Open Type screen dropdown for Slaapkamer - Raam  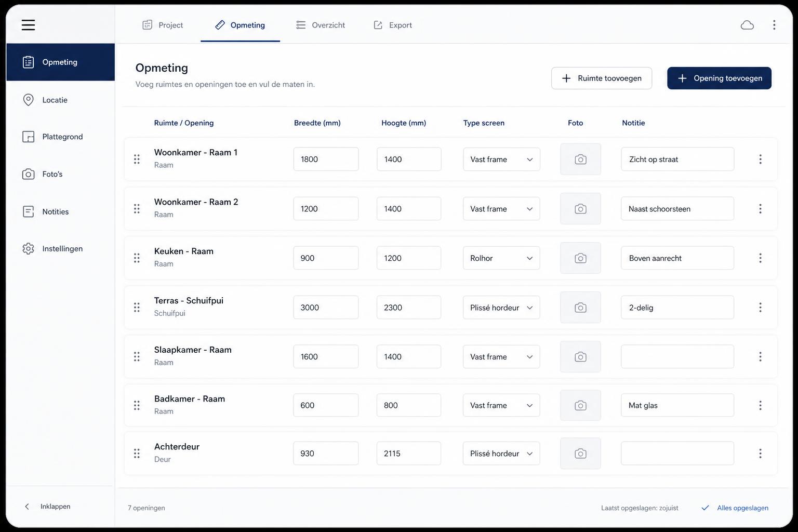pyautogui.click(x=501, y=357)
